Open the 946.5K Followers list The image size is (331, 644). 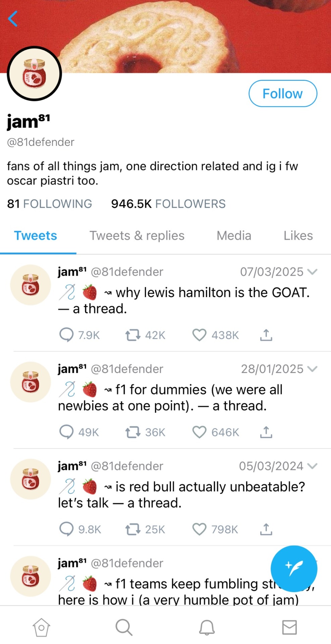tap(168, 204)
